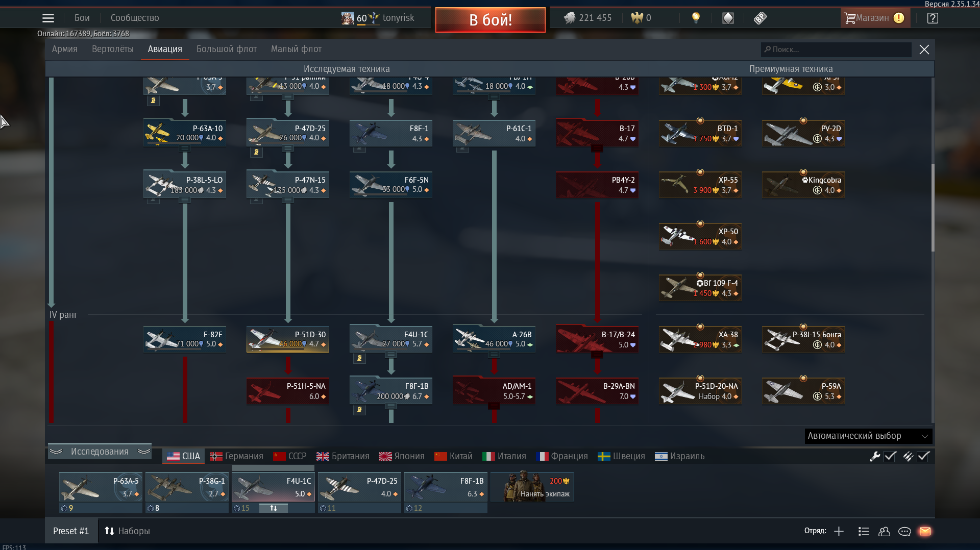Toggle the wrench auto-repair checkbox
This screenshot has width=980, height=550.
click(x=890, y=456)
